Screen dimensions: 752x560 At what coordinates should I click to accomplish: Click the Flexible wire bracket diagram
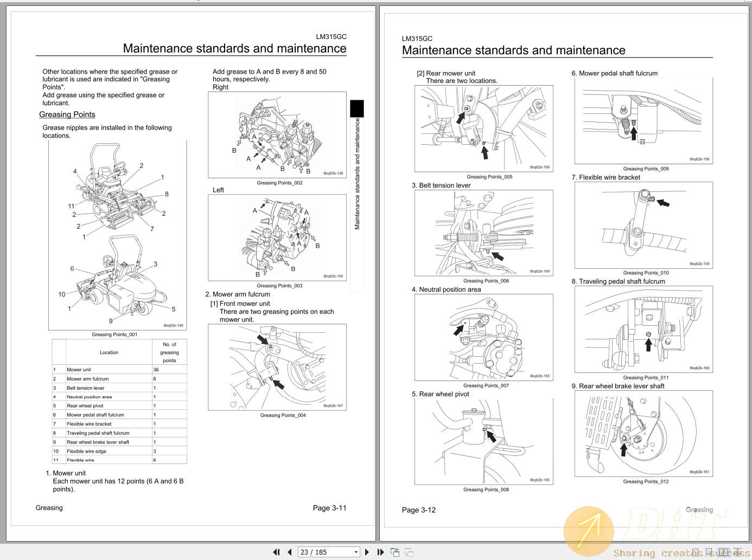[x=643, y=225]
